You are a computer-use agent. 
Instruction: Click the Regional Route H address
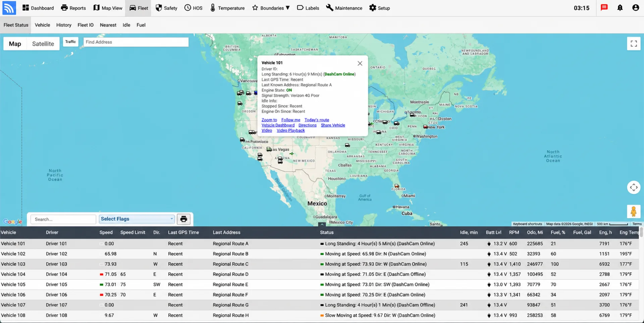[x=230, y=315]
